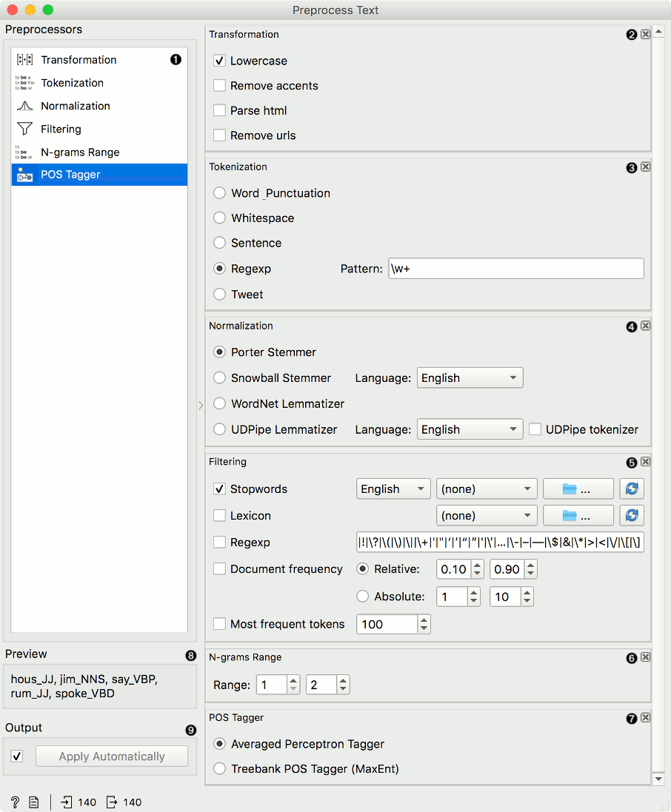The width and height of the screenshot is (671, 812).
Task: Close the Transformation preprocessor panel
Action: pyautogui.click(x=645, y=35)
